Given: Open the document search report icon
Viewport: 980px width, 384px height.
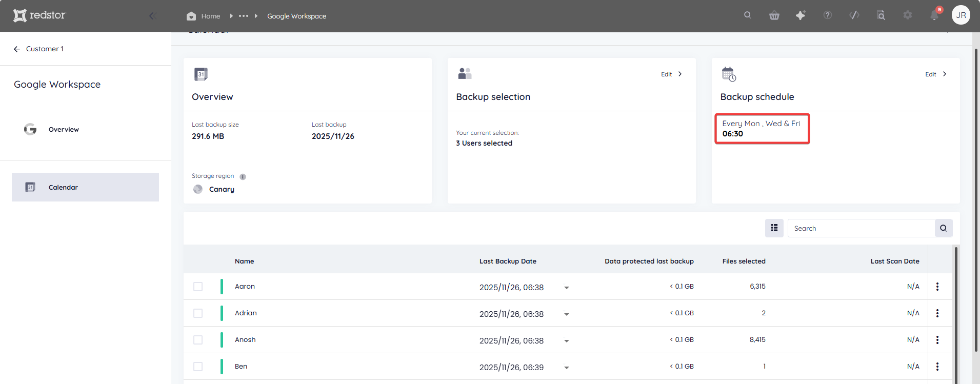Looking at the screenshot, I should (x=881, y=15).
